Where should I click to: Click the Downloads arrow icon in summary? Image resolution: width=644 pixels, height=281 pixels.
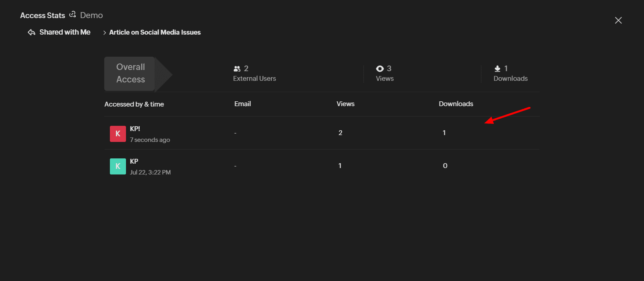coord(497,69)
